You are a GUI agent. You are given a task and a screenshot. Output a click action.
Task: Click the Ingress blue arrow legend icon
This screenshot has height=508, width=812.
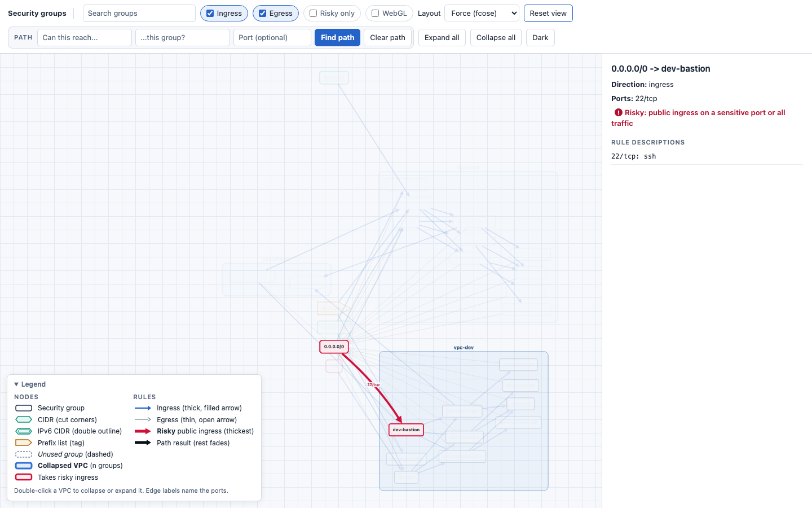pos(143,408)
